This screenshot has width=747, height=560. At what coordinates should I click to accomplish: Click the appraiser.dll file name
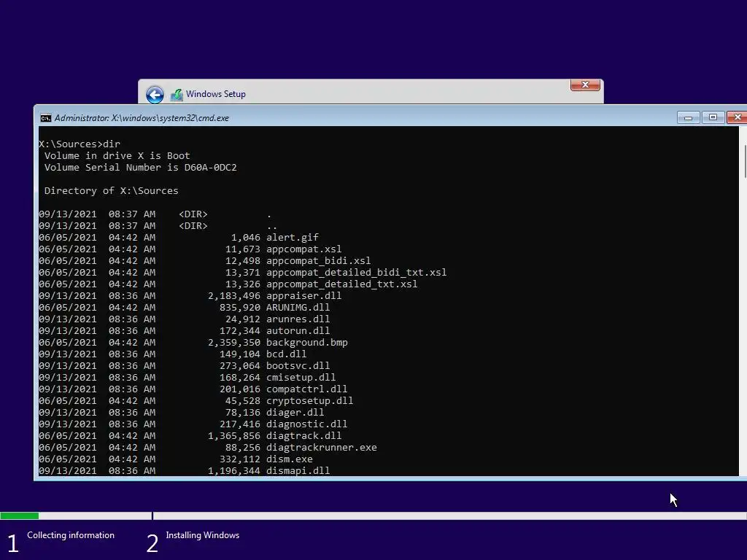[304, 296]
